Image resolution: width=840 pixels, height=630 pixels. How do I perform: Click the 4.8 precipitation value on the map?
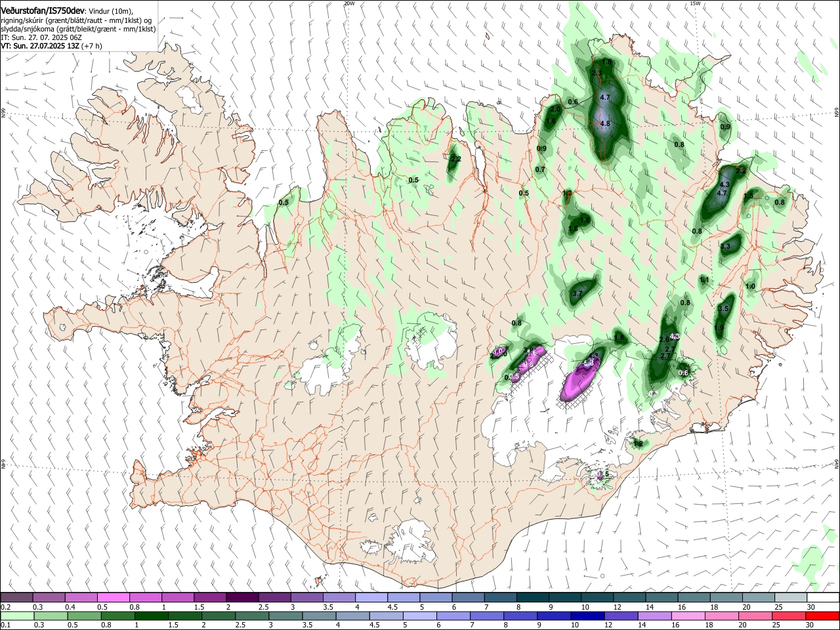(x=605, y=123)
